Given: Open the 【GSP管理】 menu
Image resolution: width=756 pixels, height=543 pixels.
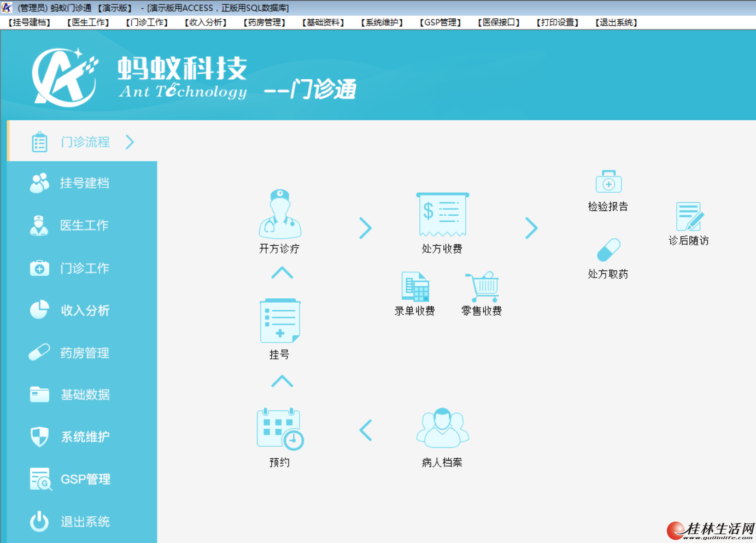Looking at the screenshot, I should click(441, 22).
